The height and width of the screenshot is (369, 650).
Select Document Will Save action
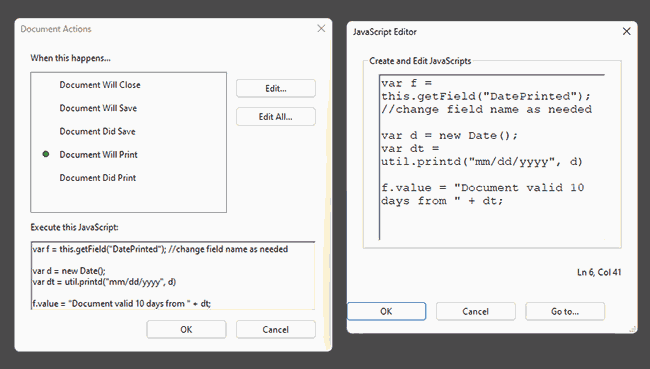click(98, 108)
